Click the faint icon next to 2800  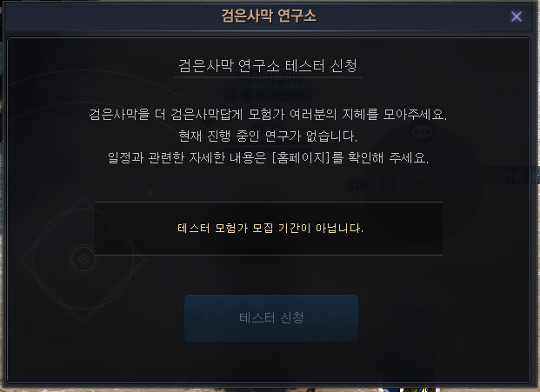388,185
